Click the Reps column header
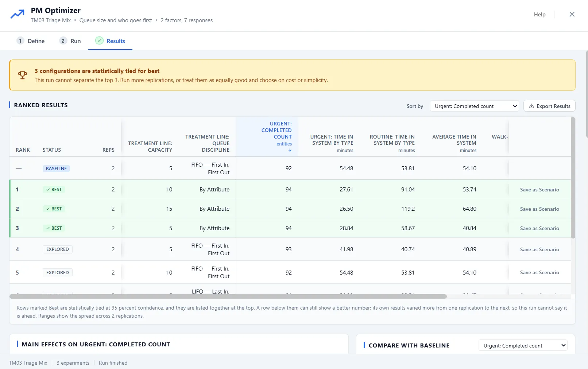Image resolution: width=588 pixels, height=369 pixels. [108, 150]
